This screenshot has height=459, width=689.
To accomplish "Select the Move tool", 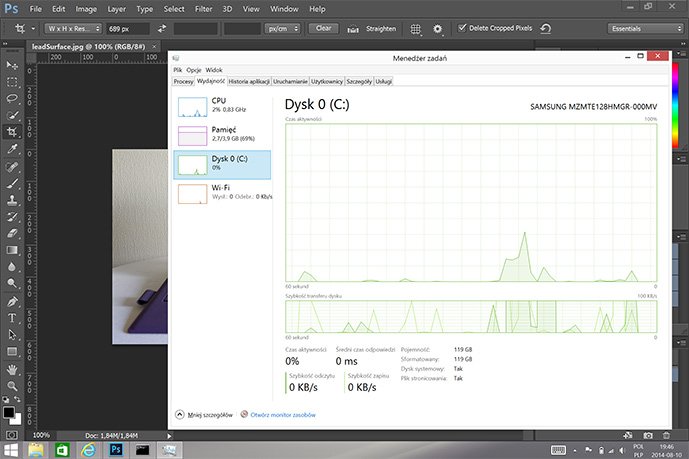I will pyautogui.click(x=12, y=65).
